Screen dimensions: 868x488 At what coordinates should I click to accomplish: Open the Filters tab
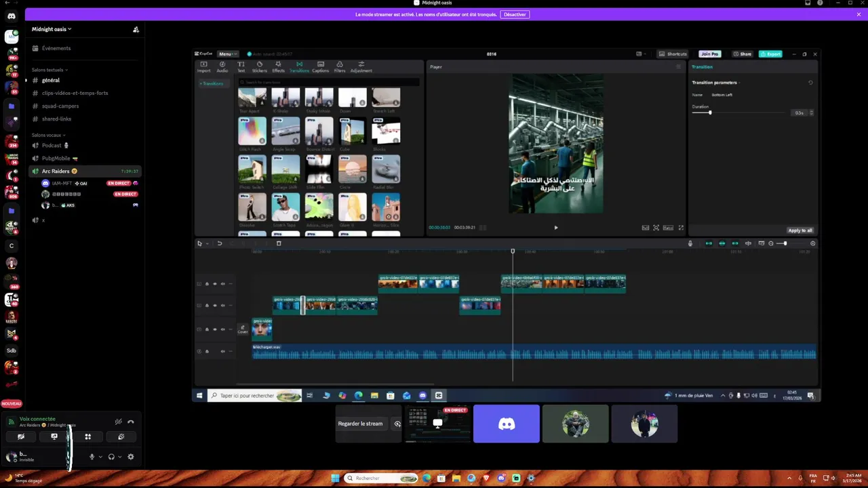[x=340, y=66]
